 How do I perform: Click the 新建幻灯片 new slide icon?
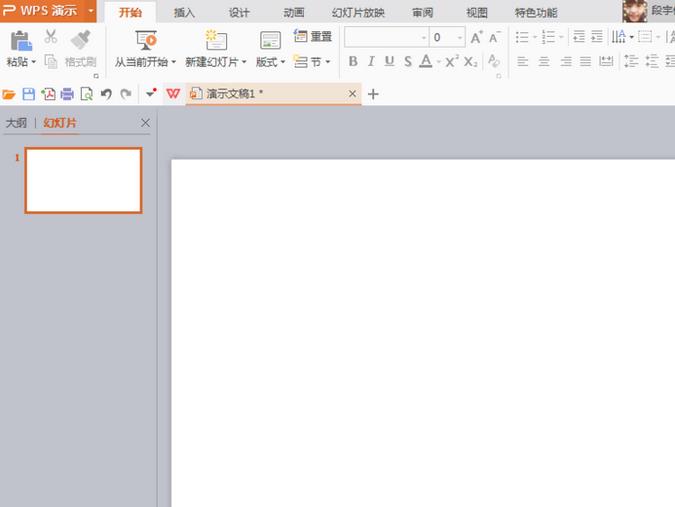point(216,40)
